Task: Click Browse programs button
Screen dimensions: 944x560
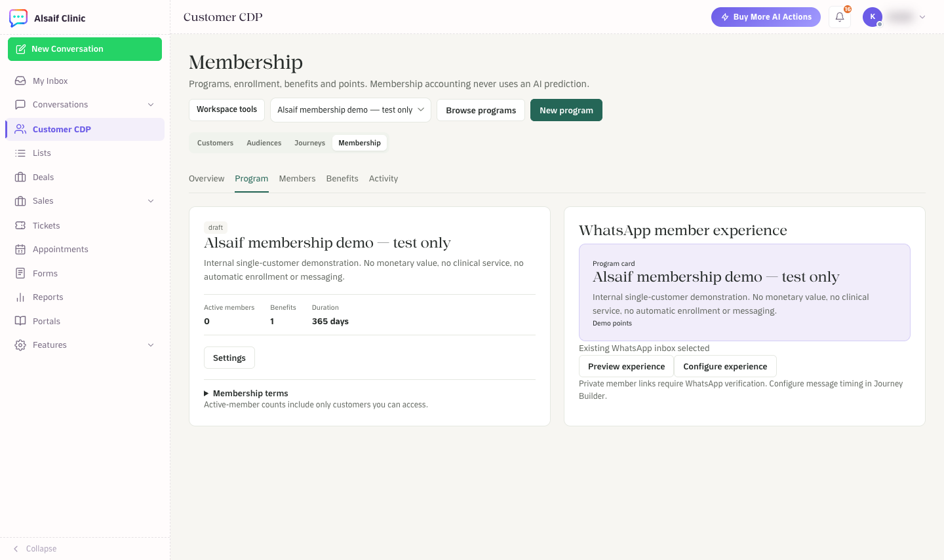Action: point(481,110)
